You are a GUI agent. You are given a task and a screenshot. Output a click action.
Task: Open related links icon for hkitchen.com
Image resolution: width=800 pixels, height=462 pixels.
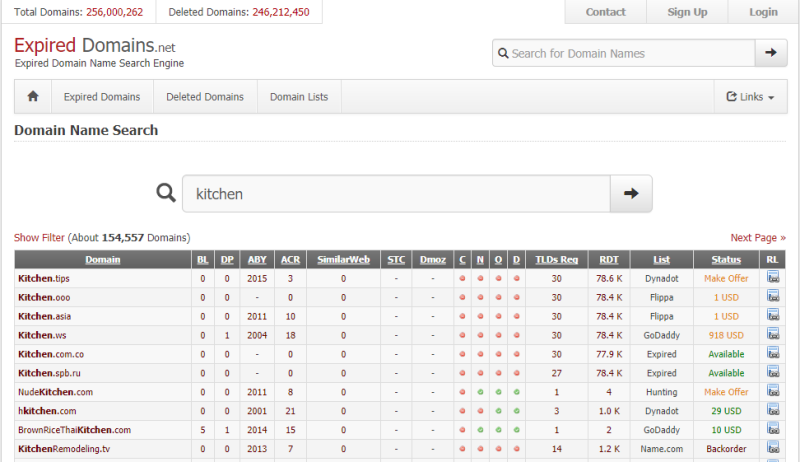click(773, 410)
